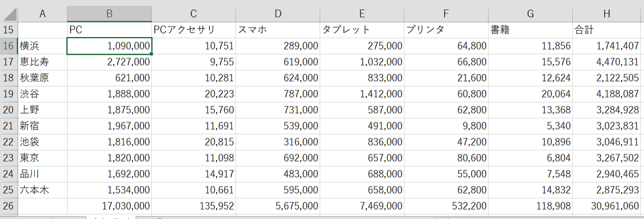
Task: Click the PCアクセサリ header cell
Action: point(194,29)
